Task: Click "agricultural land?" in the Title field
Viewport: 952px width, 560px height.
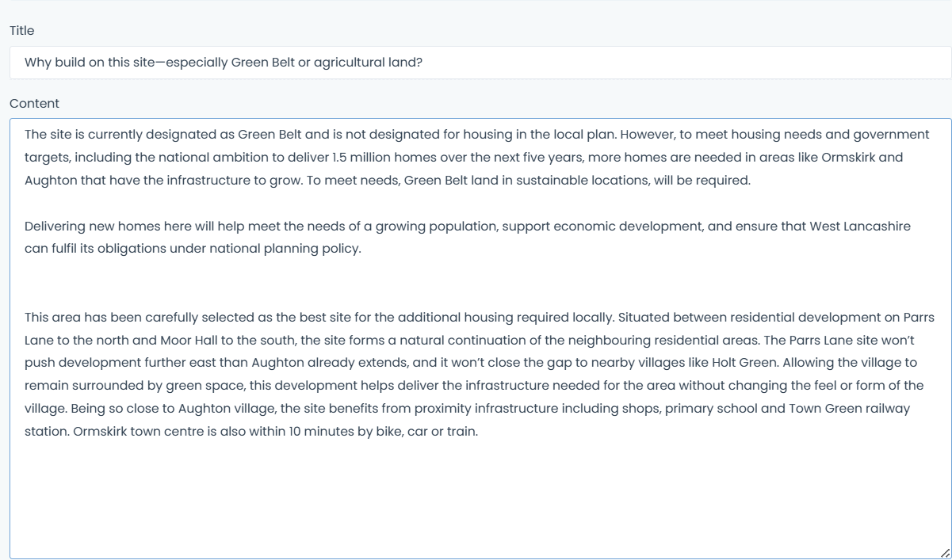Action: [x=368, y=63]
